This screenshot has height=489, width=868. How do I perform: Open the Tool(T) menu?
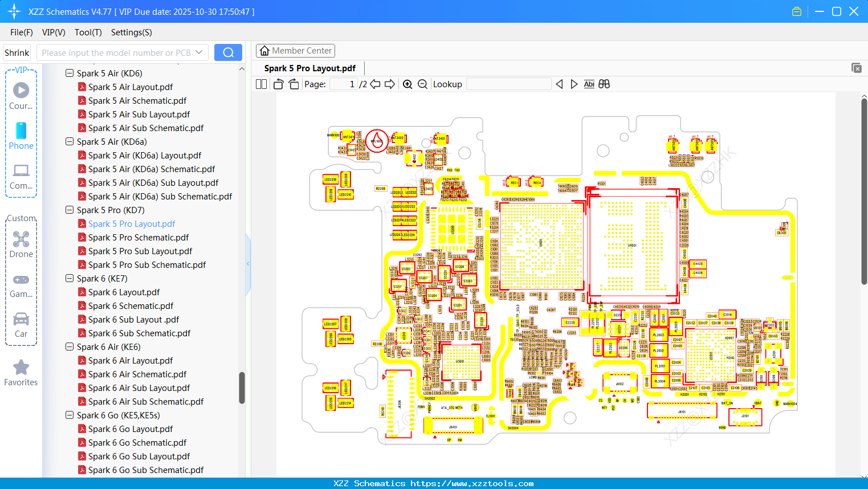coord(88,32)
